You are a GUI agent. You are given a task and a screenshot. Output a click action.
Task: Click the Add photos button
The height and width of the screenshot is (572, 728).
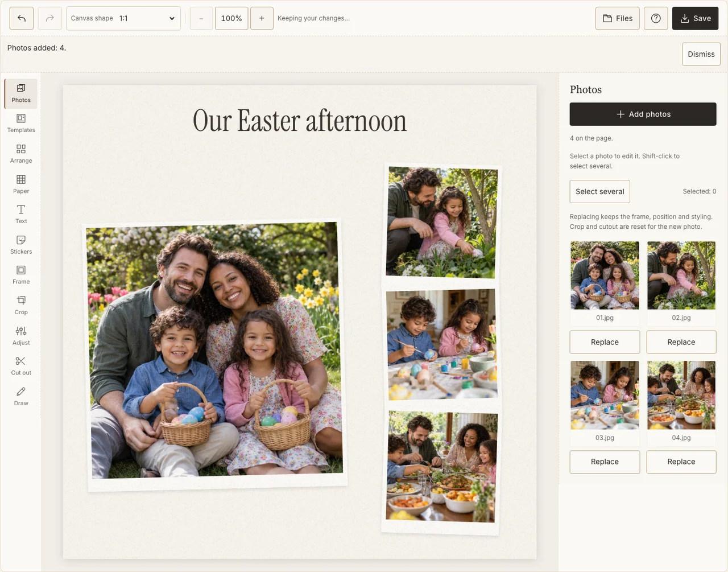[643, 114]
